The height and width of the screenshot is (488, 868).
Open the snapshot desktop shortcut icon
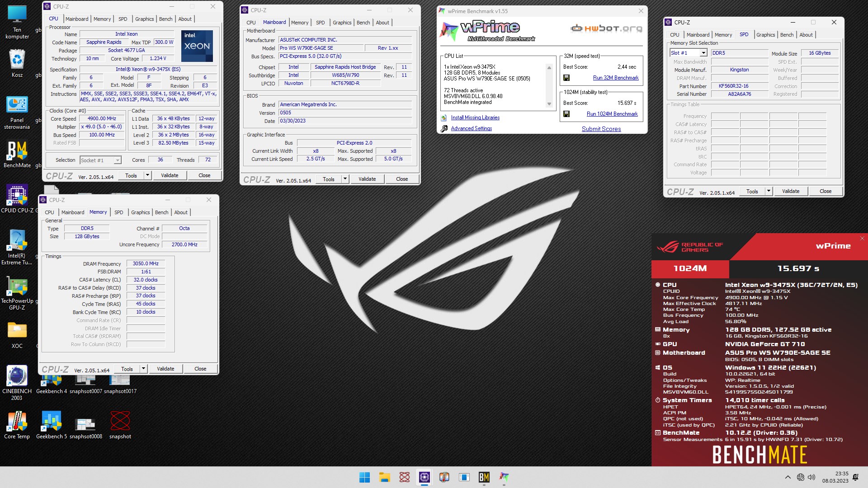[x=120, y=425]
